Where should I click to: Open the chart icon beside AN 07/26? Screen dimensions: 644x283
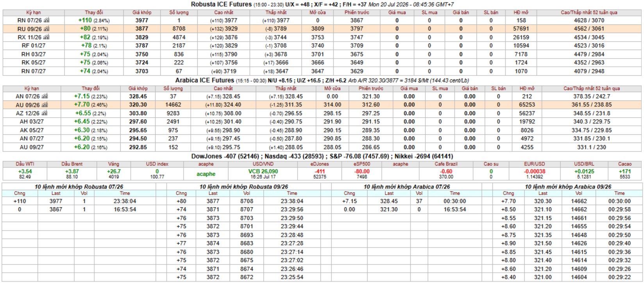[44, 96]
